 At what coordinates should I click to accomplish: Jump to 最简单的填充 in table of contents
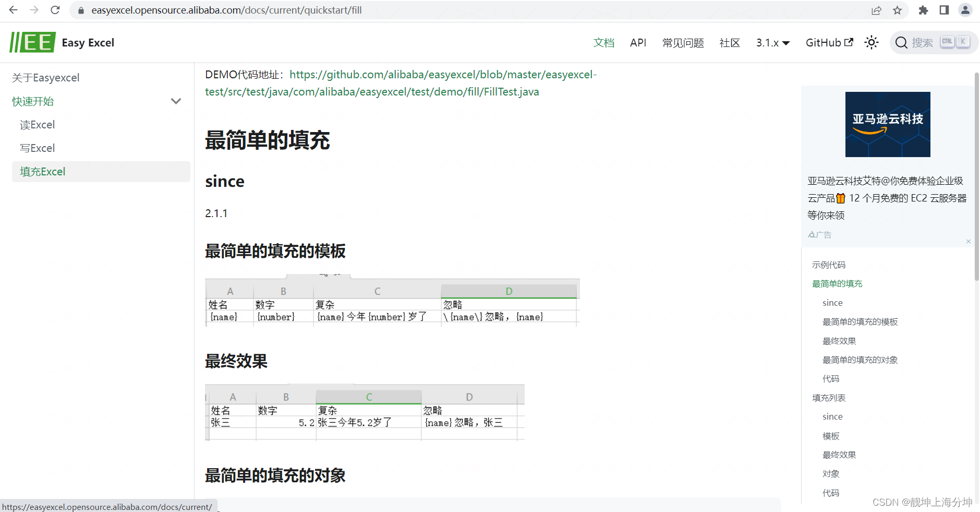837,284
